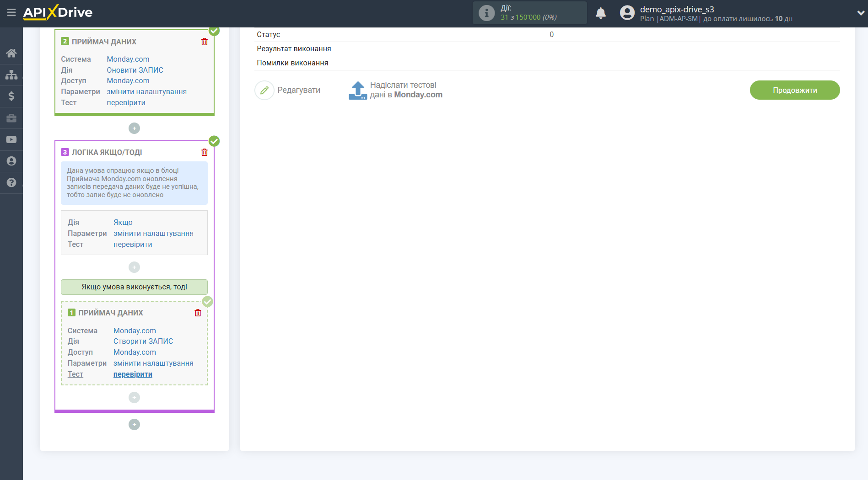The height and width of the screenshot is (480, 868).
Task: Delete data receiver block 2
Action: (x=205, y=42)
